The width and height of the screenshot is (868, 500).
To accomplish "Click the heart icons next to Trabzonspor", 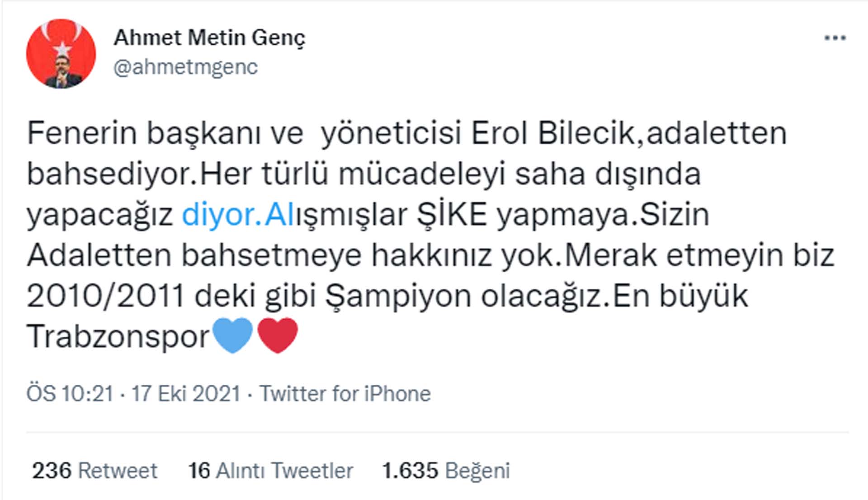I will (255, 335).
